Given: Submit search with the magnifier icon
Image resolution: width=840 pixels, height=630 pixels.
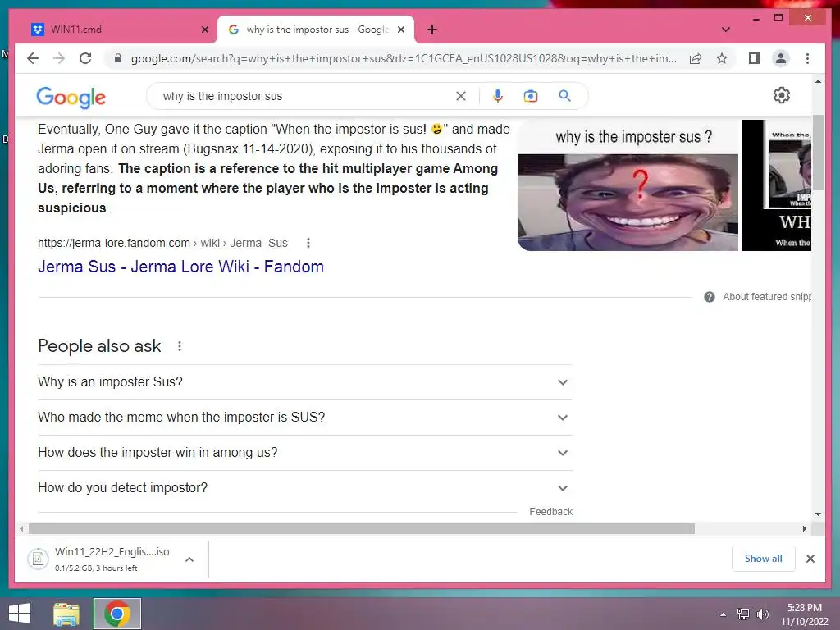Looking at the screenshot, I should (564, 96).
